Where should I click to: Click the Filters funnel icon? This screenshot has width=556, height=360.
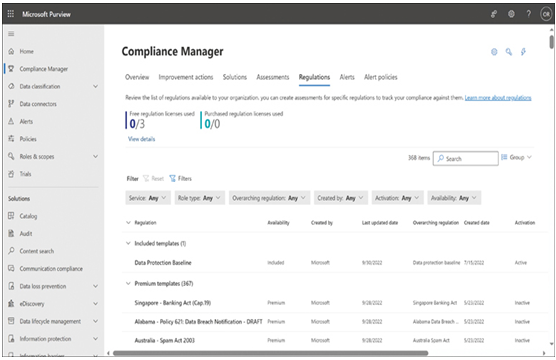pos(172,178)
